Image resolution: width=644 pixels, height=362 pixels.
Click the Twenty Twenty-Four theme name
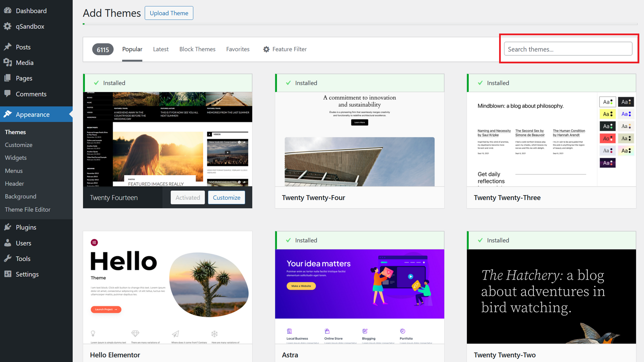[313, 198]
